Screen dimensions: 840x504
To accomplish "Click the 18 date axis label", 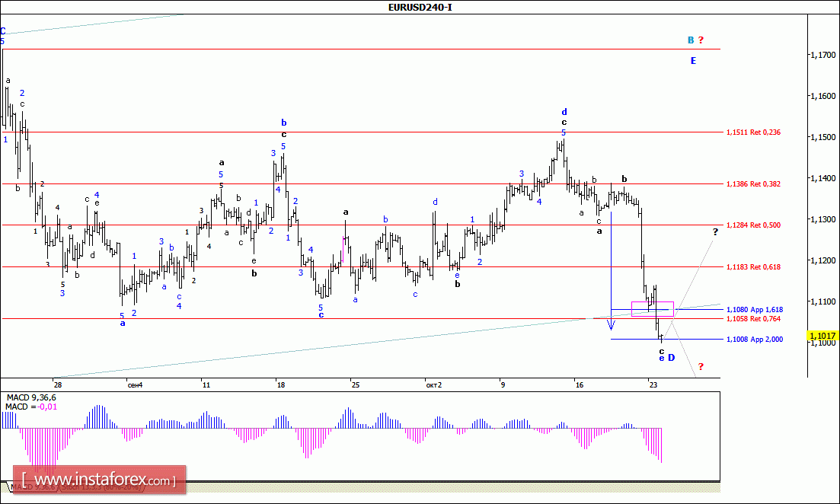I will coord(281,385).
